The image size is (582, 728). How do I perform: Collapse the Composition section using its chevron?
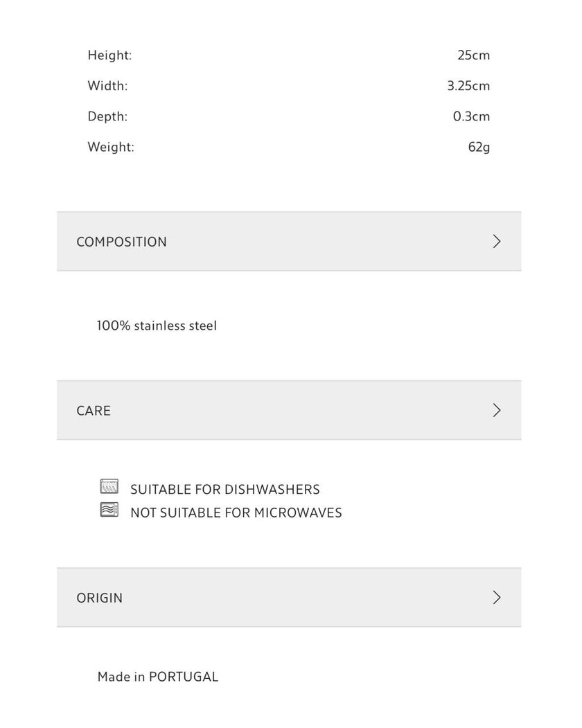(x=496, y=242)
